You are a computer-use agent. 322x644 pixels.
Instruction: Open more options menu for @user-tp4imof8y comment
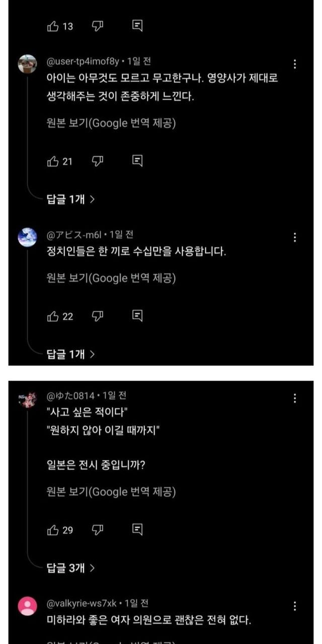tap(295, 64)
